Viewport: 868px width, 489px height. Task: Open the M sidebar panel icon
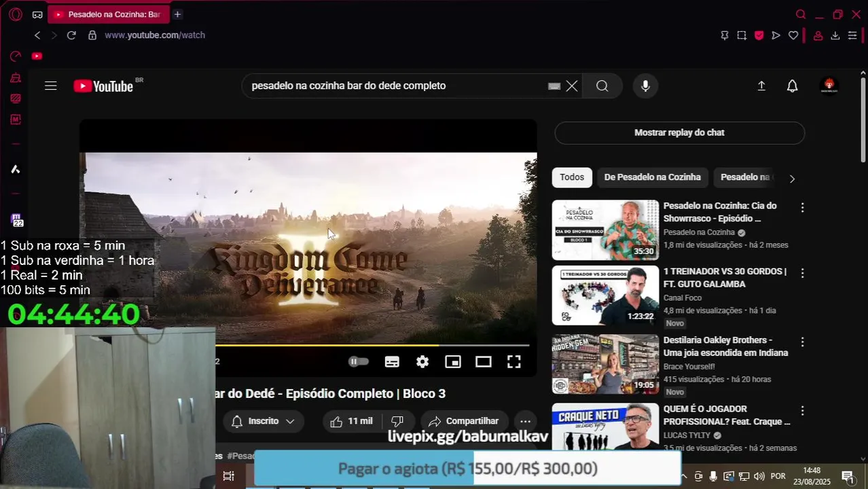pos(15,120)
